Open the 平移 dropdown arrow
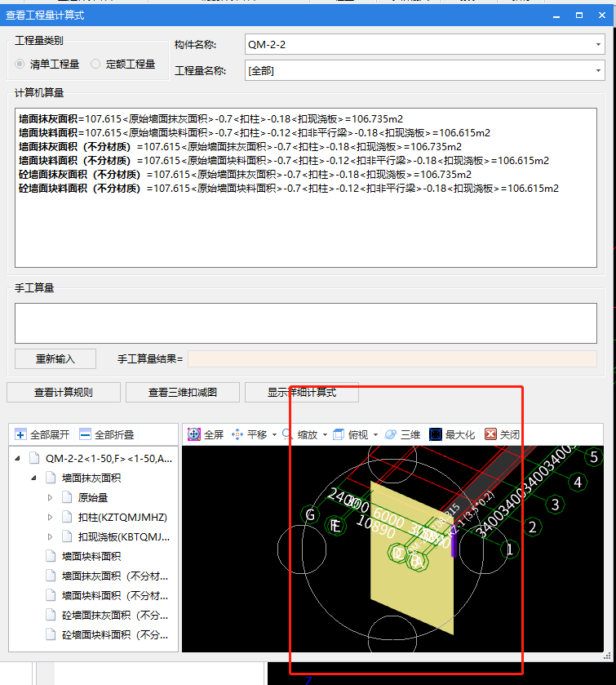This screenshot has height=685, width=616. 275,434
